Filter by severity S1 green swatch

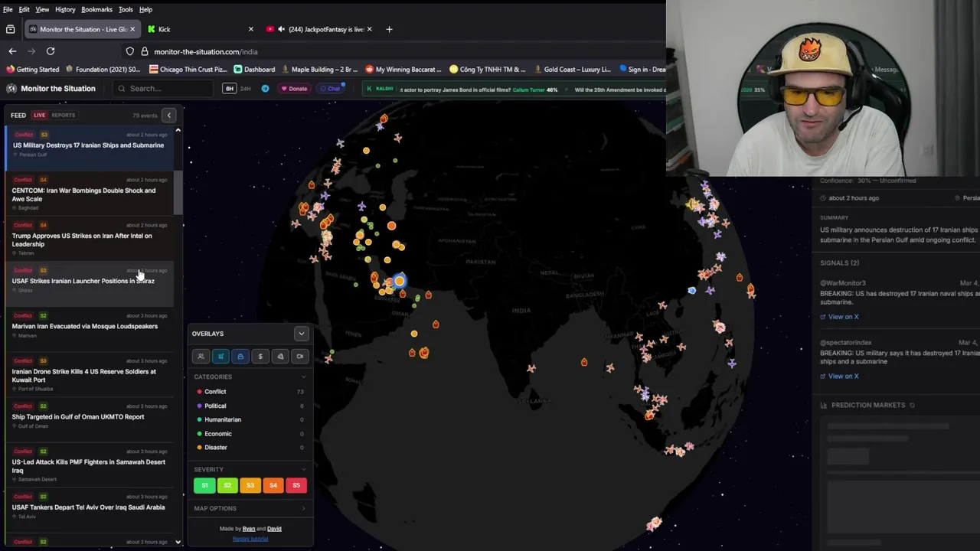204,485
